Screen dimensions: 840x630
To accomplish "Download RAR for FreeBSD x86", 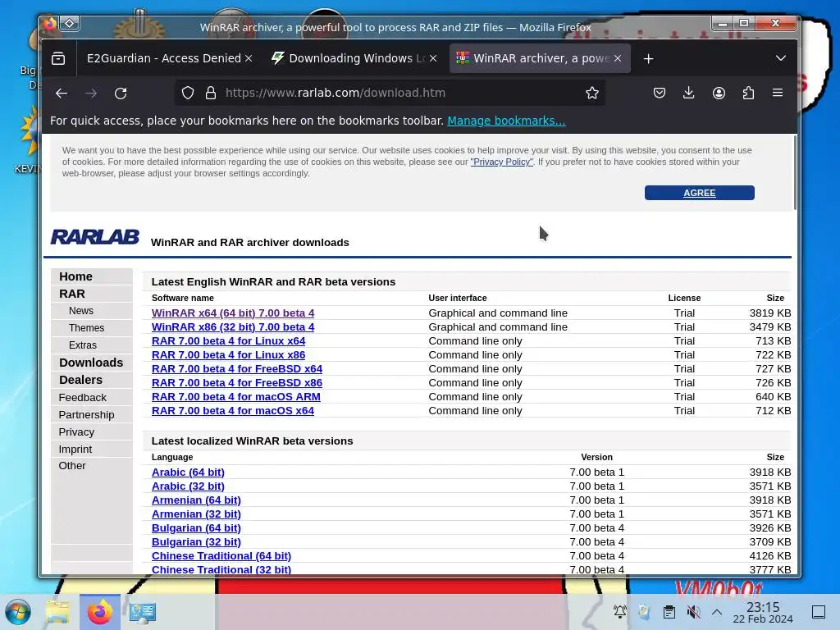I will click(x=237, y=382).
